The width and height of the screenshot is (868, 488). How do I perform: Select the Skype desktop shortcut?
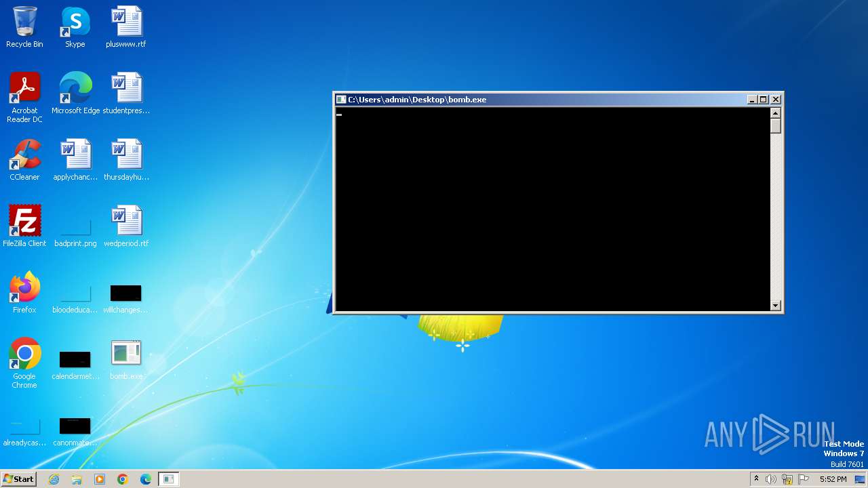tap(75, 27)
